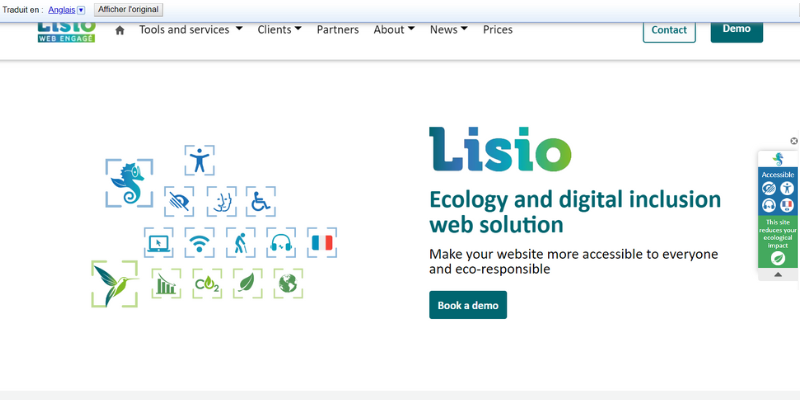
Task: Open visual impairment option in Accessible widget
Action: click(769, 188)
